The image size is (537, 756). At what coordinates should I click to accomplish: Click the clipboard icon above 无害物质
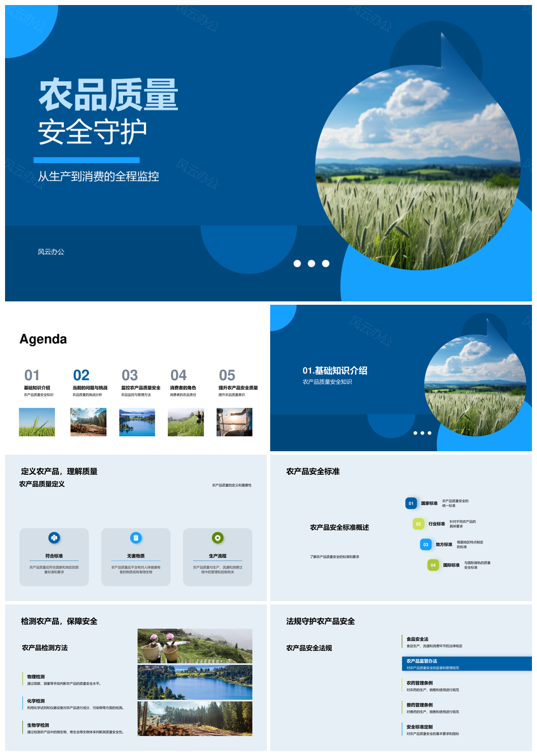(x=135, y=538)
